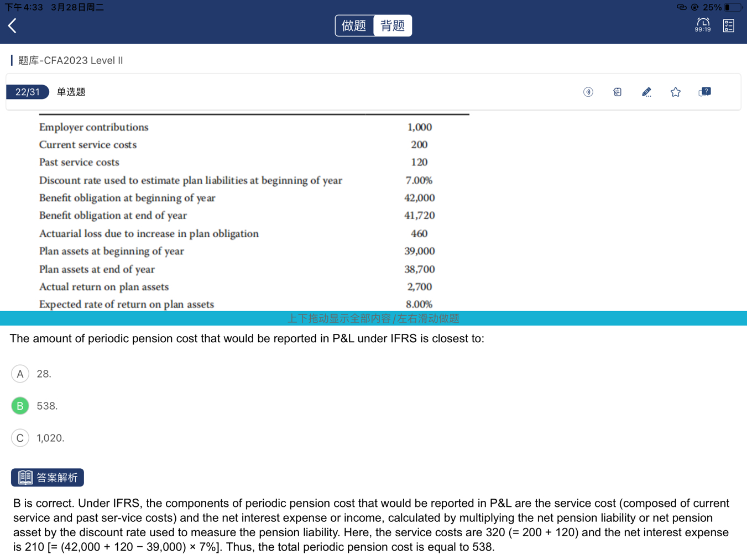Tap the 单选题 question type label
The width and height of the screenshot is (747, 560).
point(71,92)
